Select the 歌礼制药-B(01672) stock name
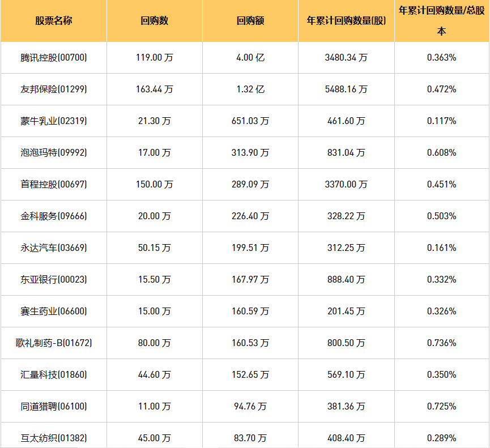The height and width of the screenshot is (448, 490). coord(53,343)
